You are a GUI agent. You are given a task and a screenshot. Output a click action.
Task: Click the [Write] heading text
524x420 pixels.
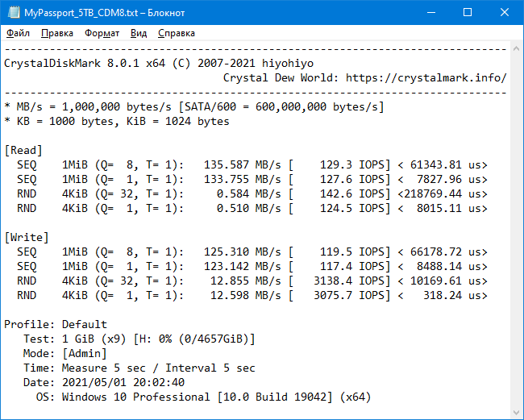(x=27, y=238)
